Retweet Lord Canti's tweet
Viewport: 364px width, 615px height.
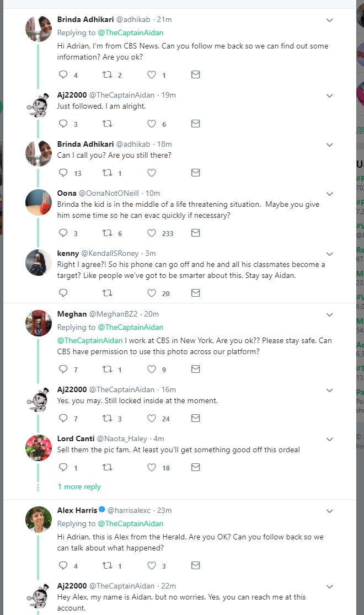point(108,468)
